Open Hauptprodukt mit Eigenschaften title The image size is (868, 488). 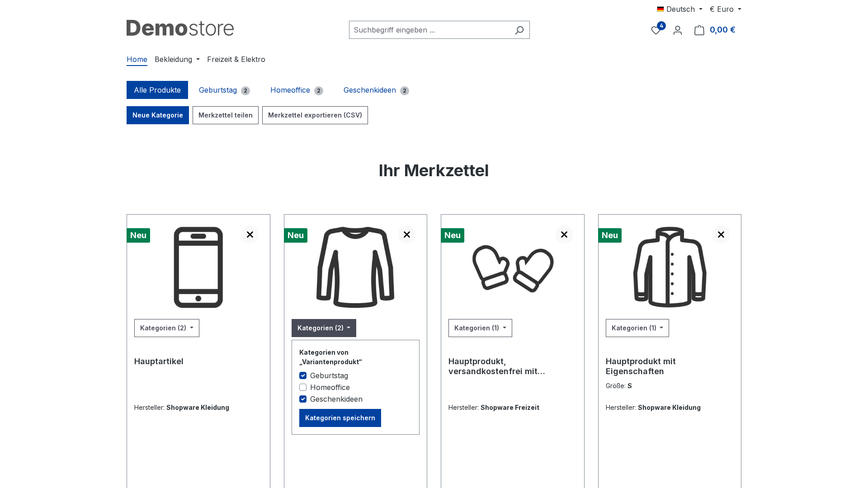[641, 366]
